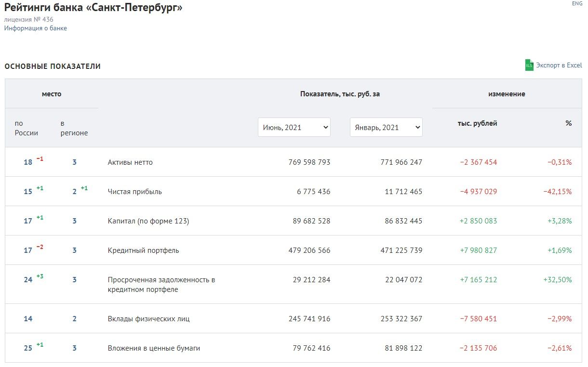Screen dimensions: 588x367
Task: Click the % column header
Action: pos(569,123)
